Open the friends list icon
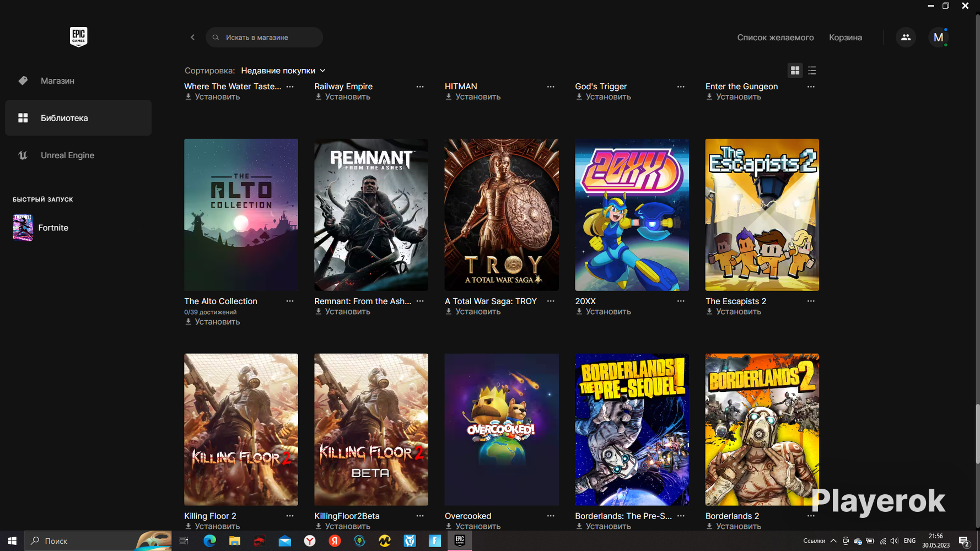Viewport: 980px width, 551px height. click(906, 37)
